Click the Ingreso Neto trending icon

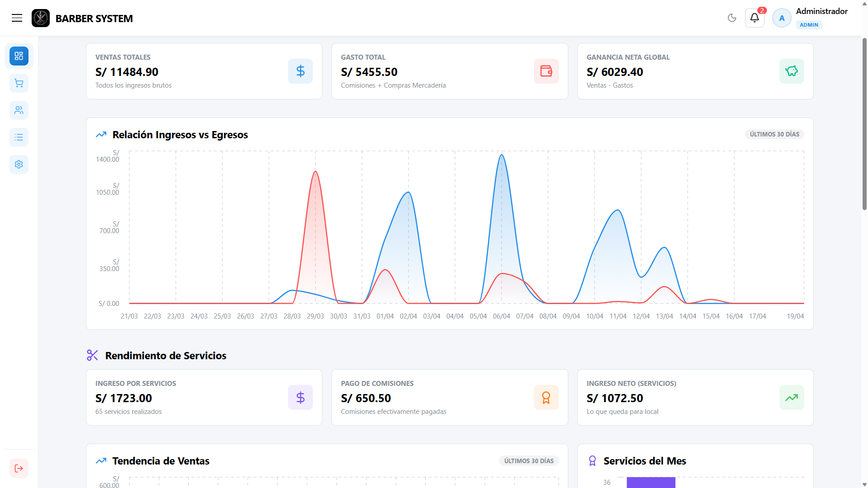(792, 397)
